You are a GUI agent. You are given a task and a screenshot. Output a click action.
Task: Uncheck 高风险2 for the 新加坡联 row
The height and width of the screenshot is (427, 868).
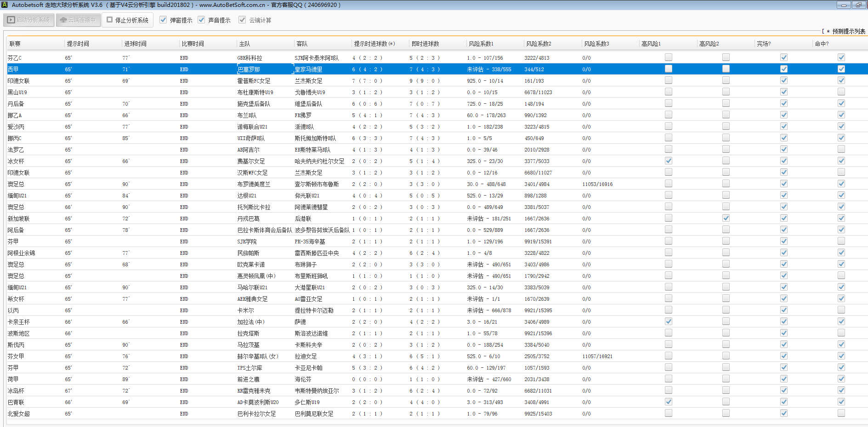(x=726, y=219)
